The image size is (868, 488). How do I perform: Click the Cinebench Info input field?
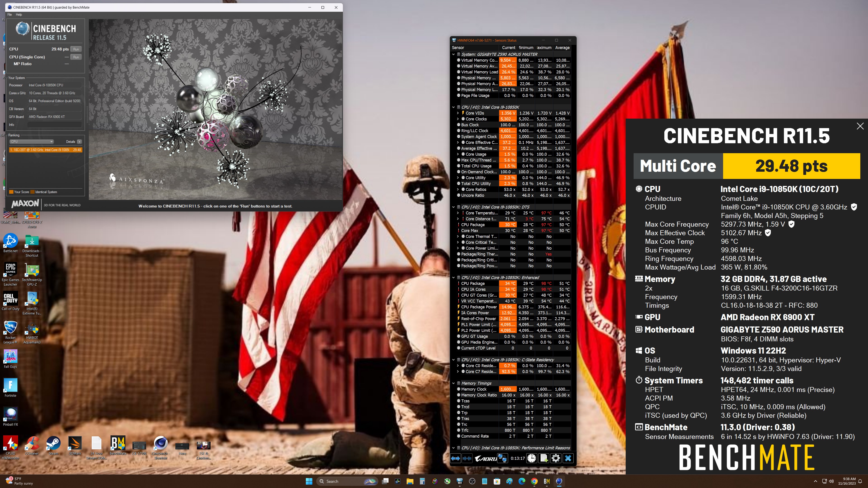pos(54,125)
